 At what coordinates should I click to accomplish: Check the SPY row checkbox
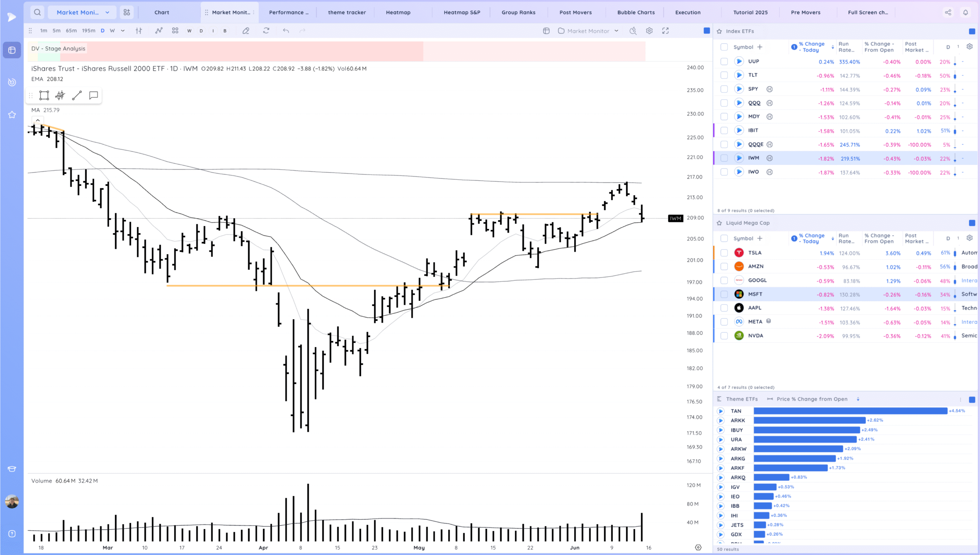(x=724, y=89)
